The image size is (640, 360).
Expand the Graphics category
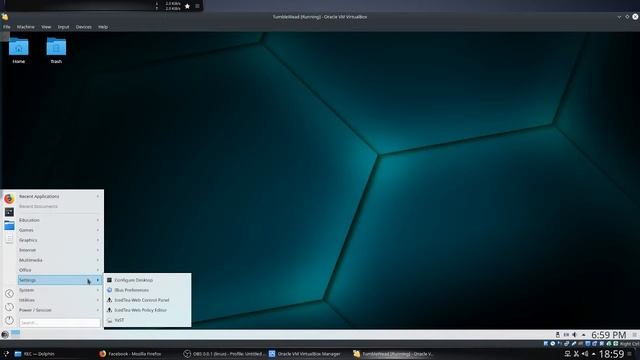click(59, 240)
